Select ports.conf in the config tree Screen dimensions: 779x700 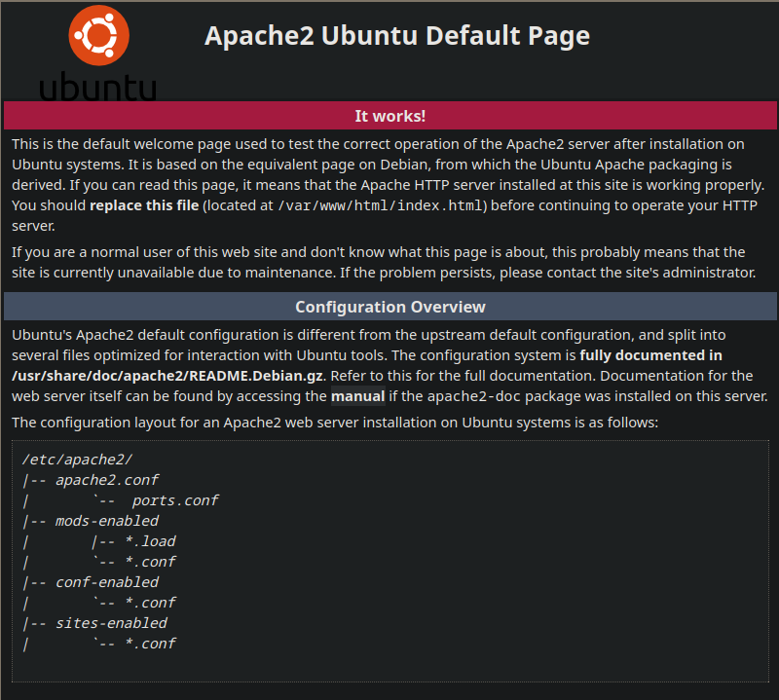[175, 500]
